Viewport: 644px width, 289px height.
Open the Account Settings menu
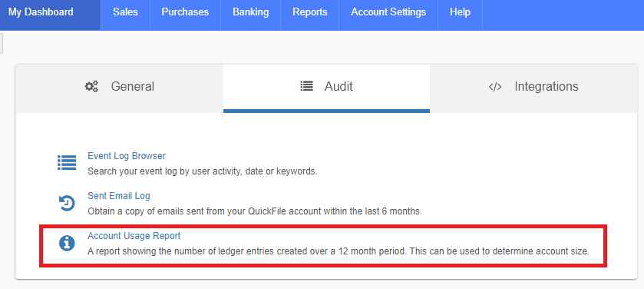tap(388, 12)
